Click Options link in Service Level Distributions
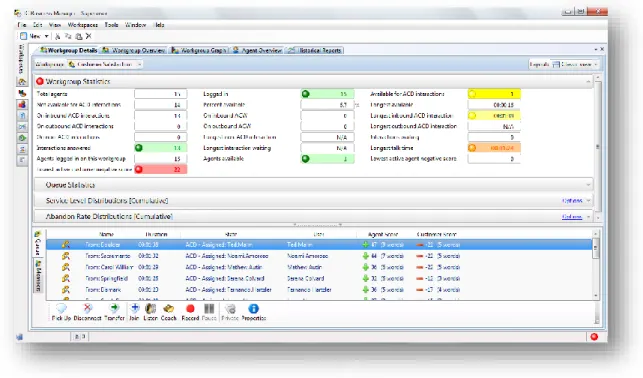643x378 pixels. tap(572, 200)
